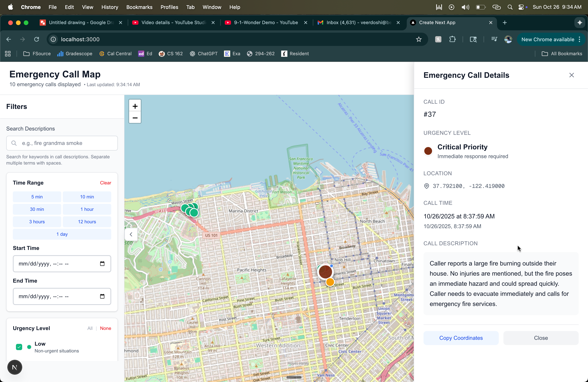Uncheck the Low urgency checkbox

(19, 347)
